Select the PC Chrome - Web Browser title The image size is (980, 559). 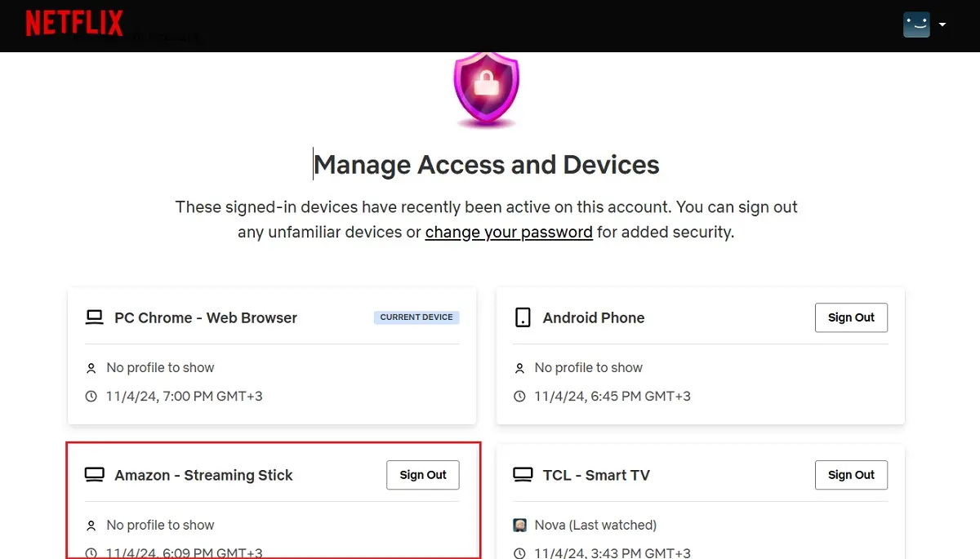click(x=206, y=317)
